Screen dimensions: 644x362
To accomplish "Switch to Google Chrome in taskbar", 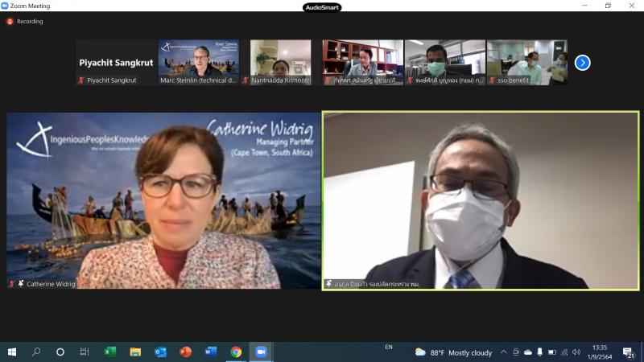I will [236, 352].
